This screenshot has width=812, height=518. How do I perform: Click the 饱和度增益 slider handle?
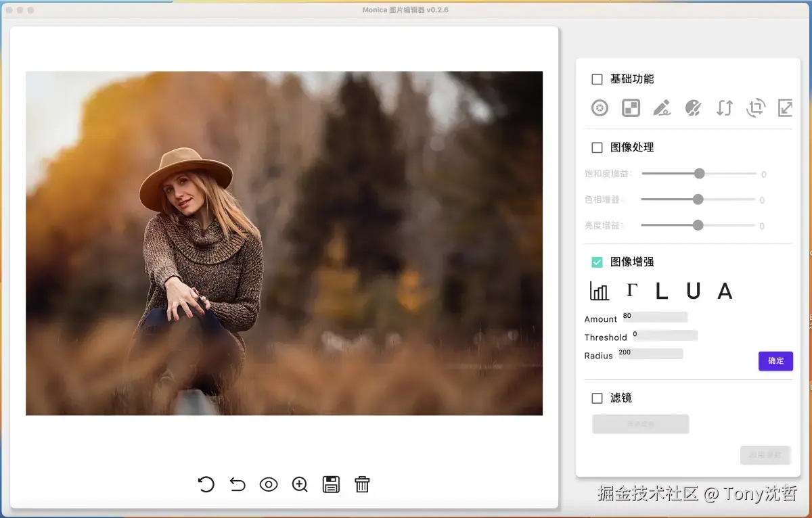point(700,174)
